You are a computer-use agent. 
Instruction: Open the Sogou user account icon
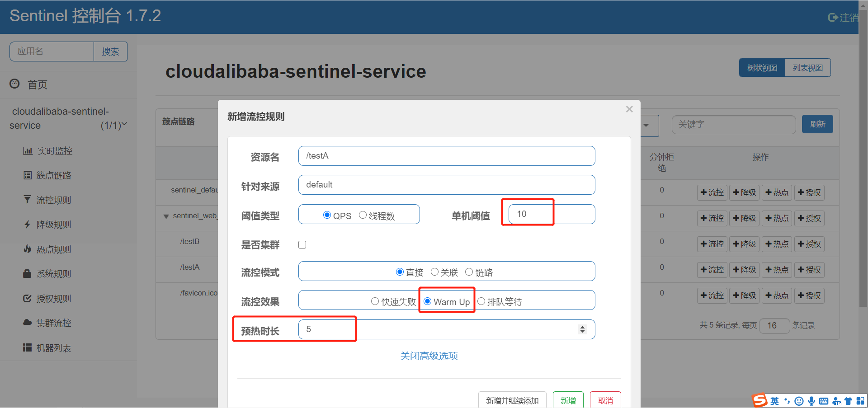click(x=836, y=401)
